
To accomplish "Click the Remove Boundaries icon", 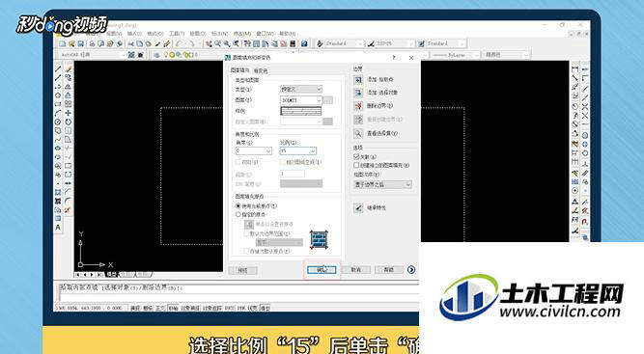I will tap(358, 106).
